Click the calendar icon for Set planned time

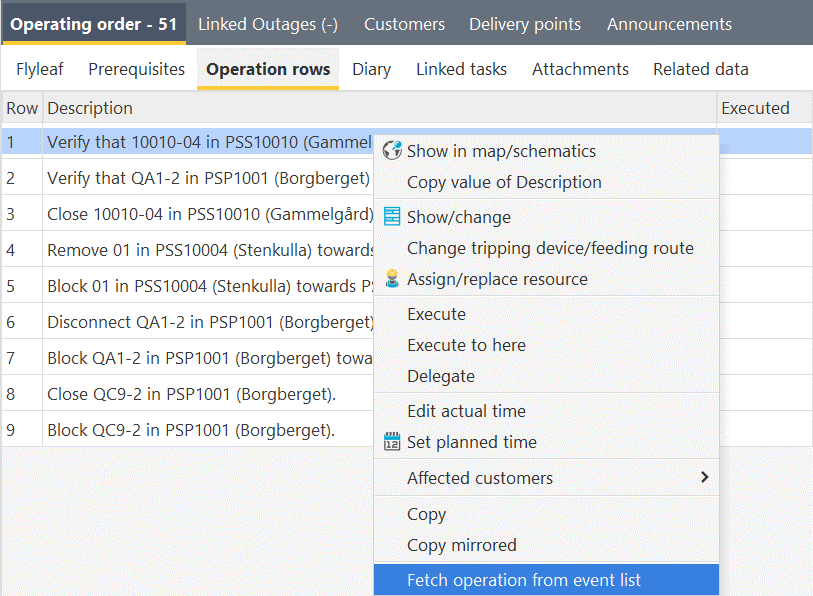click(x=392, y=442)
